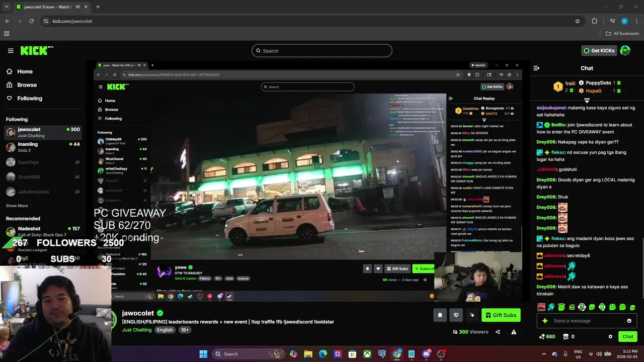Open the Kick hamburger sidebar menu

click(x=11, y=51)
